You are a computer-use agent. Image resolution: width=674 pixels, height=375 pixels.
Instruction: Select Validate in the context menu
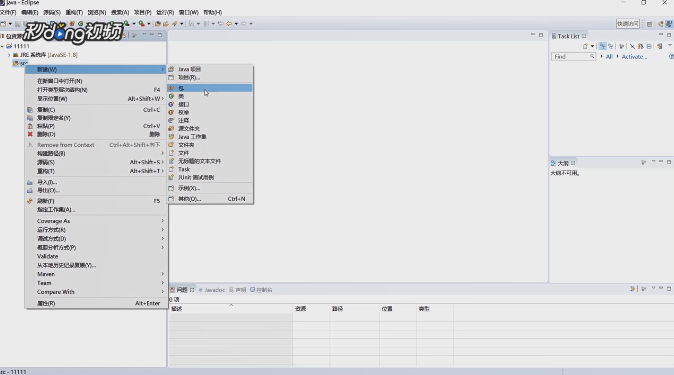tap(96, 256)
